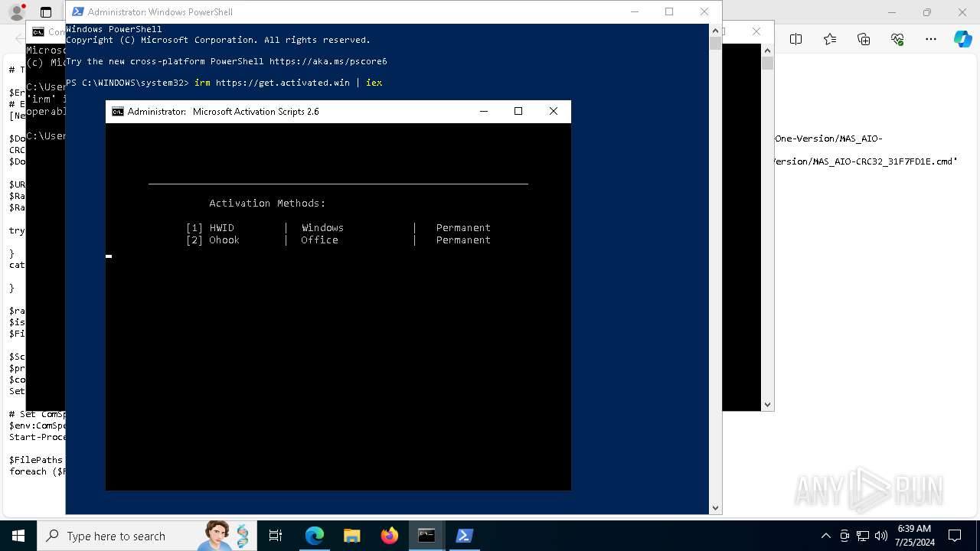This screenshot has height=551, width=980.
Task: Click the Windows label in HWID row
Action: point(322,228)
